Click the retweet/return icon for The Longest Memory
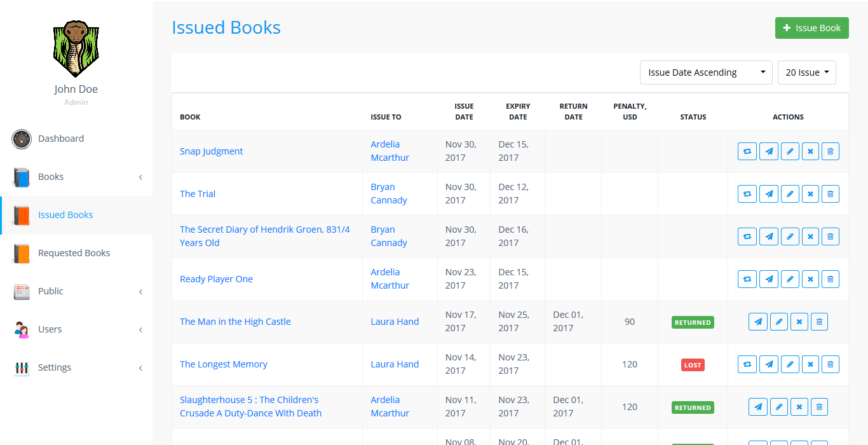The width and height of the screenshot is (868, 445). pos(747,364)
